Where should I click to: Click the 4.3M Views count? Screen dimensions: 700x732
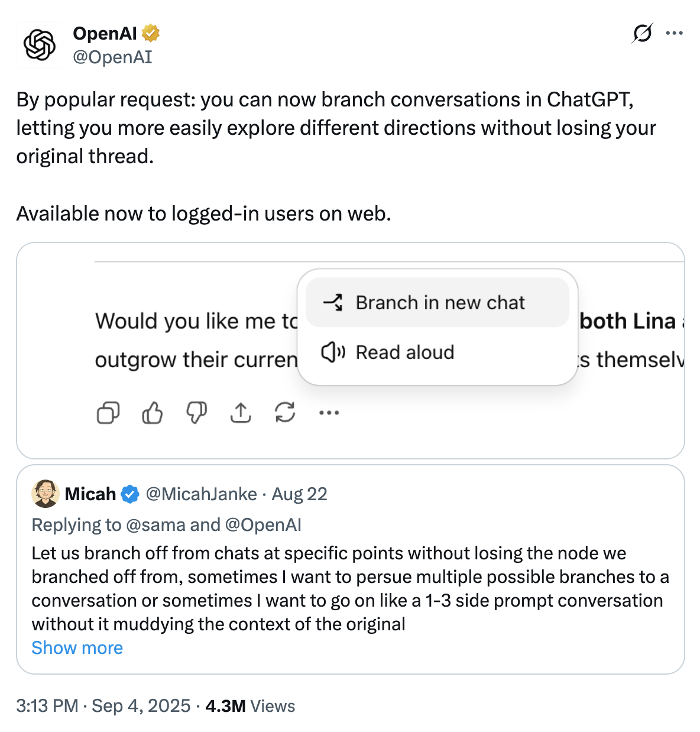250,706
